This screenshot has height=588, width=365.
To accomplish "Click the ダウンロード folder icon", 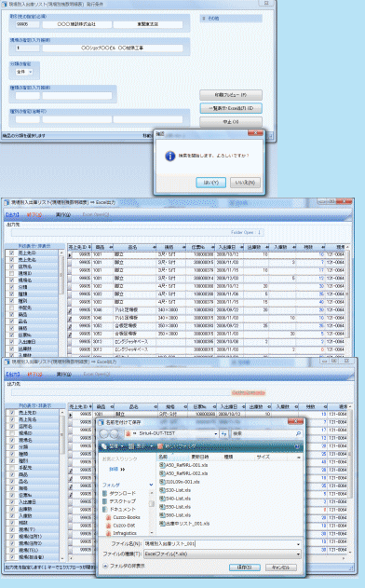I will (105, 493).
